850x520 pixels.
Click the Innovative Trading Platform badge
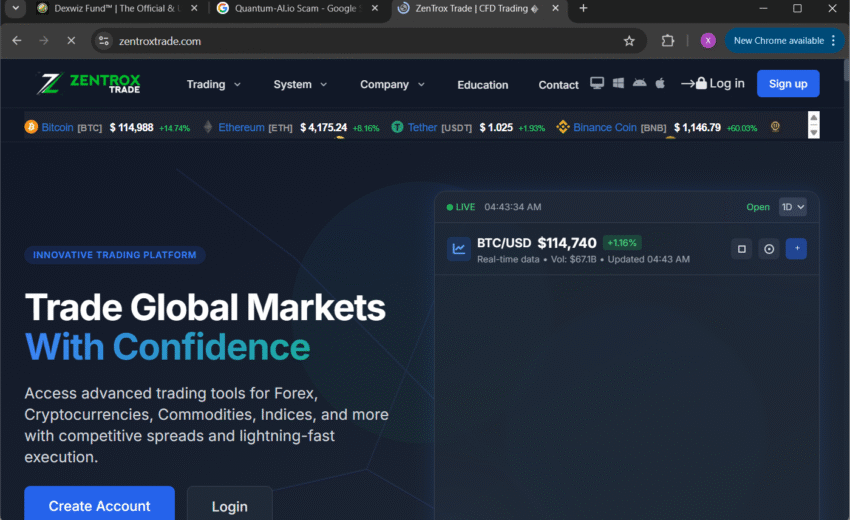click(x=114, y=255)
